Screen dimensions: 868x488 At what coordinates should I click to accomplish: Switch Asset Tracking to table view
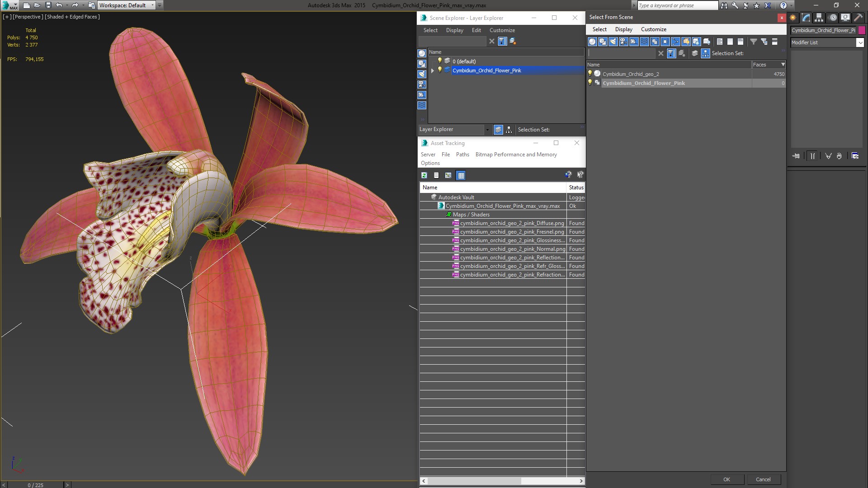click(x=461, y=175)
